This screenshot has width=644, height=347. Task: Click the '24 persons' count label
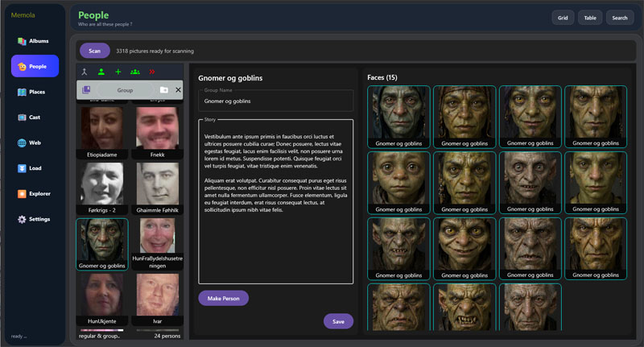pos(167,336)
